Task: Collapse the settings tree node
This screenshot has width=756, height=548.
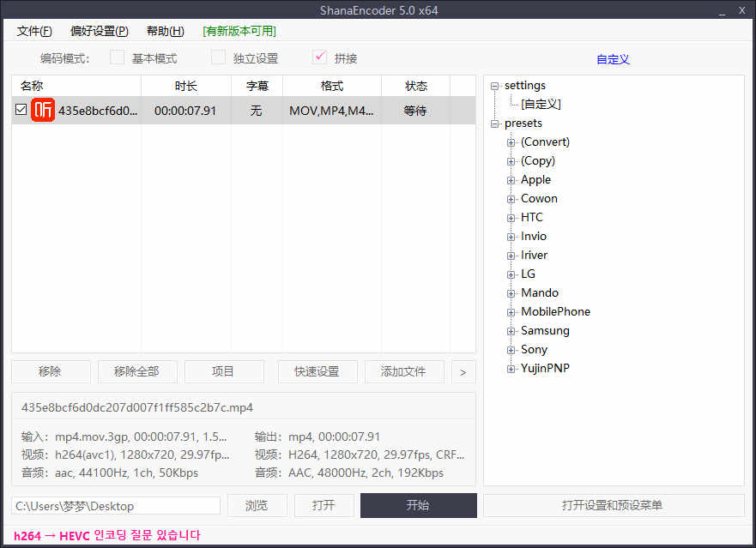Action: [494, 87]
